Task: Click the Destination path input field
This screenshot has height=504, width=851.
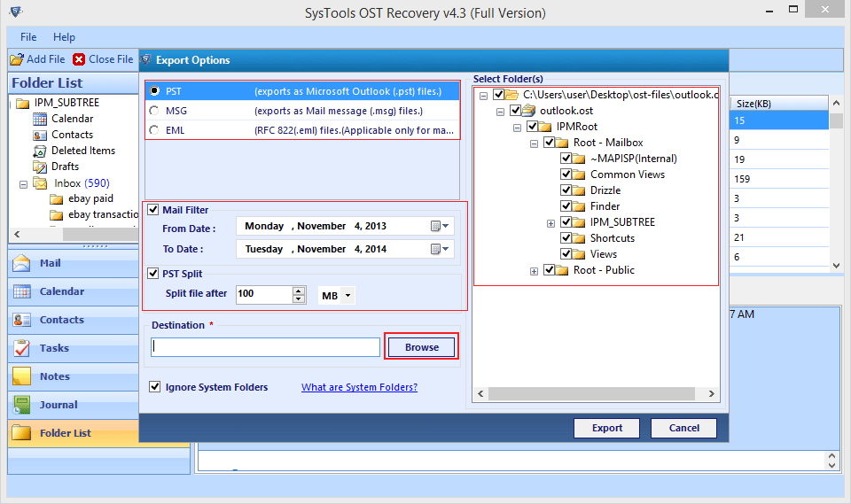Action: (265, 347)
